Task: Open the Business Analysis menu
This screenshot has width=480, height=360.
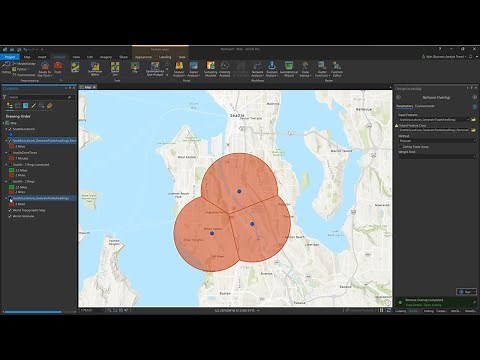Action: coord(272,69)
